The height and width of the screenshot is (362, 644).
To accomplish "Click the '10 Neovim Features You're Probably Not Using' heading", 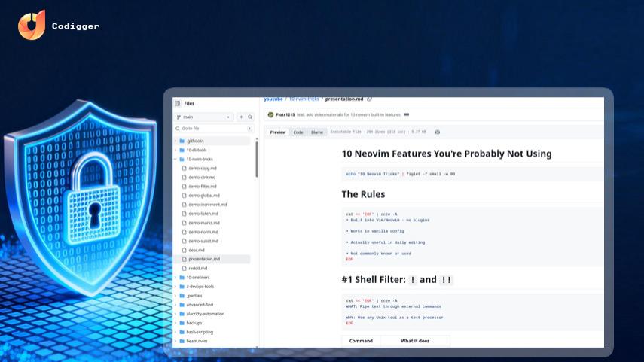I will (447, 154).
